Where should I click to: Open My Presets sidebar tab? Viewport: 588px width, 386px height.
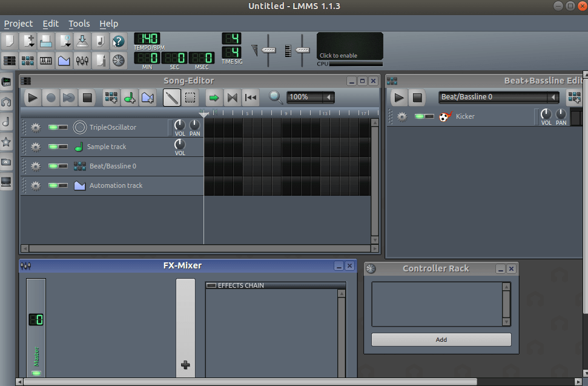point(7,142)
